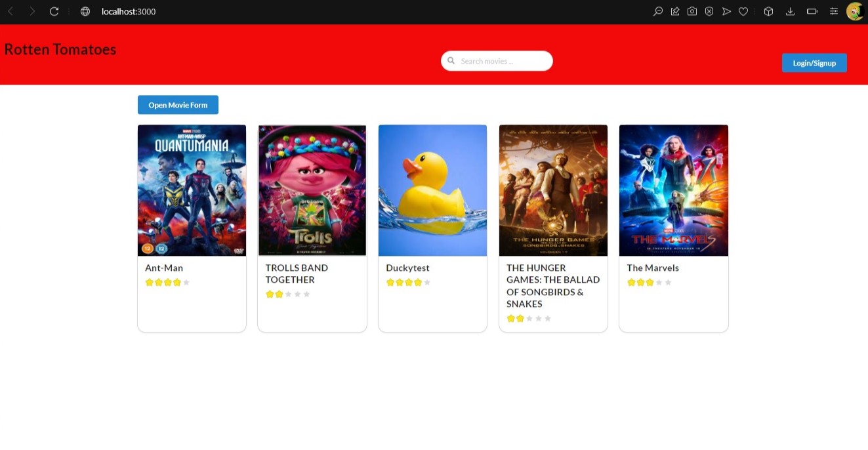This screenshot has width=868, height=450.
Task: Click the Search movies input field
Action: (x=497, y=61)
